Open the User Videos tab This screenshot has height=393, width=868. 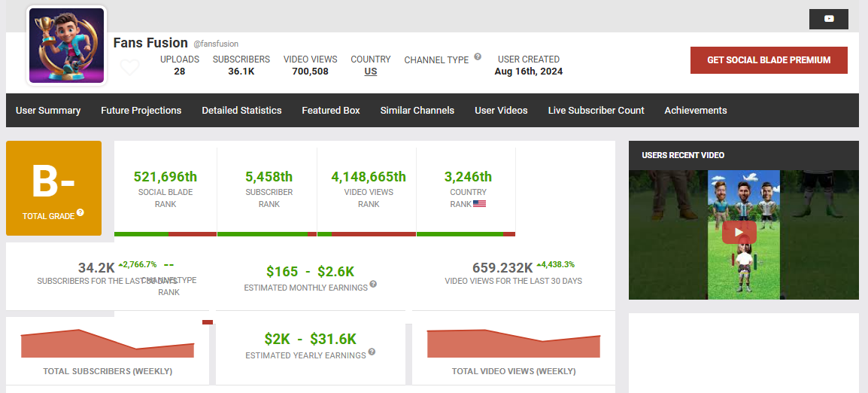tap(501, 111)
